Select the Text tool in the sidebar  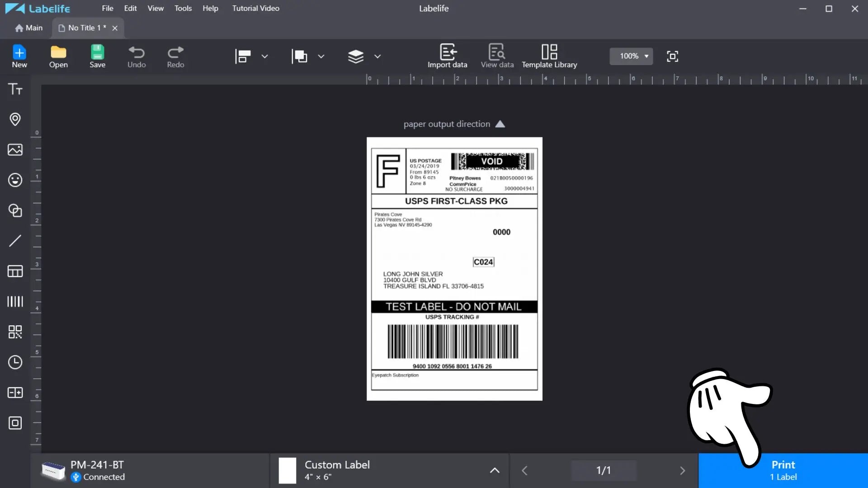[15, 89]
